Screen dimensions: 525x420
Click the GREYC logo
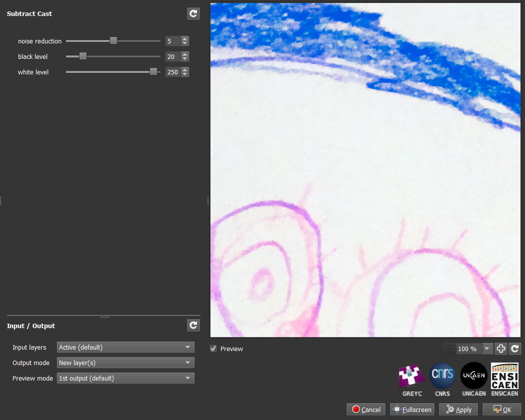click(412, 378)
